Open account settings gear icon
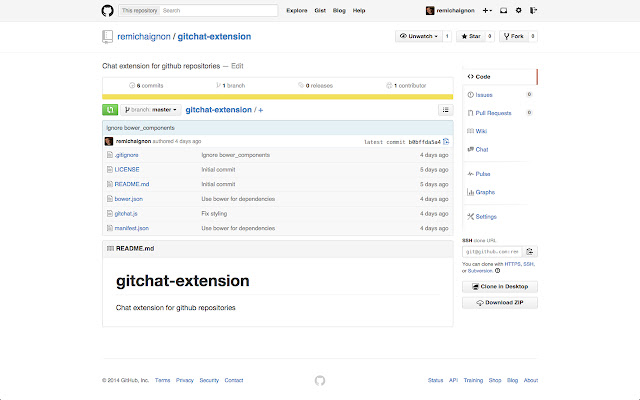 (518, 11)
